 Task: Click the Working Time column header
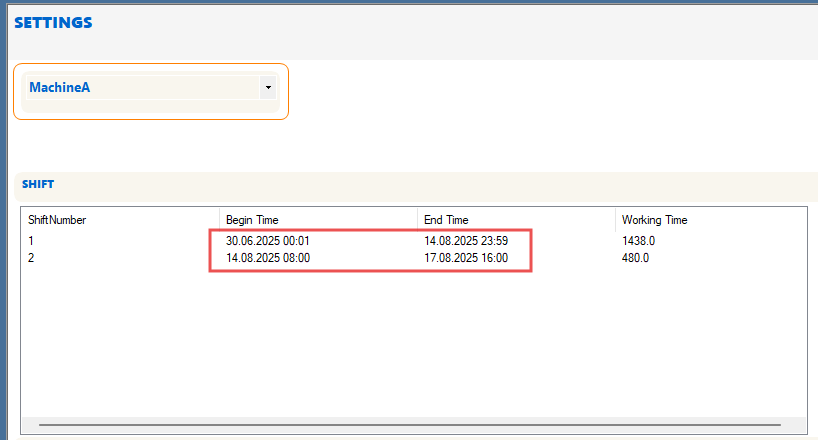tap(654, 220)
